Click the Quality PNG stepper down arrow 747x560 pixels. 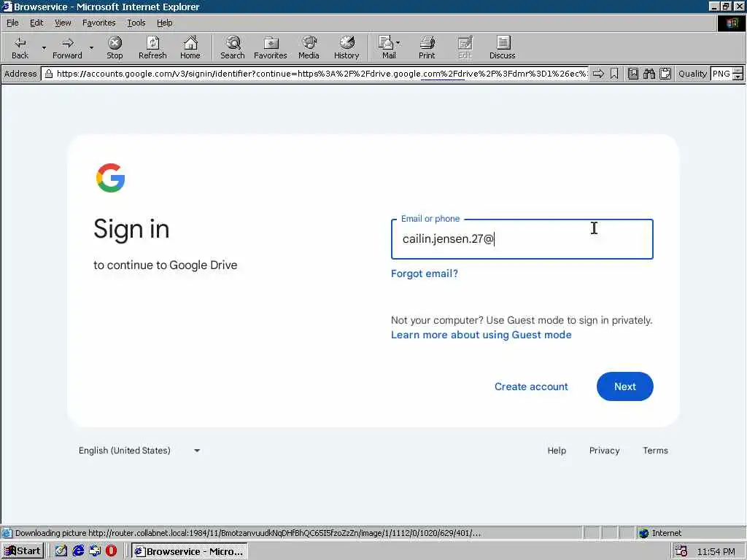tap(738, 77)
